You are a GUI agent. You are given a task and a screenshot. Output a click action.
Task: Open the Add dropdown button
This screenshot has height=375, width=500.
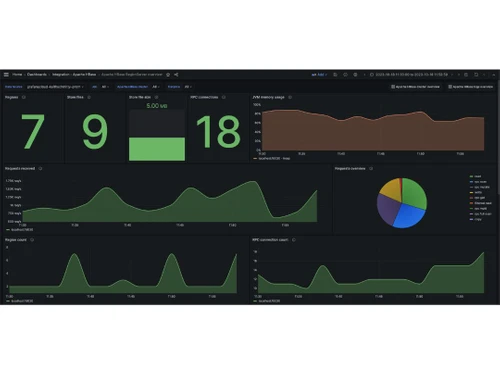(319, 75)
